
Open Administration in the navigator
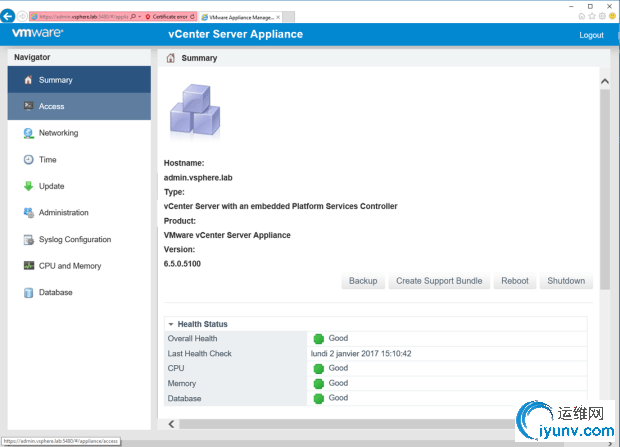[79, 212]
